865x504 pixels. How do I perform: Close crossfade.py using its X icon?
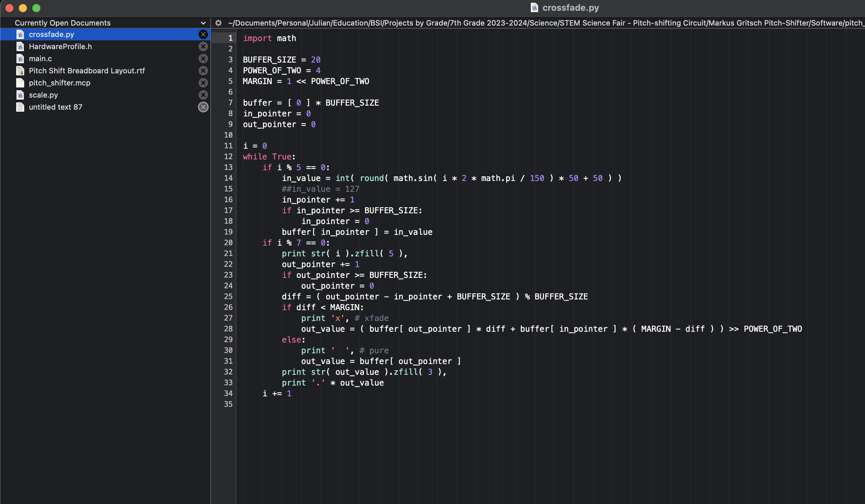203,34
